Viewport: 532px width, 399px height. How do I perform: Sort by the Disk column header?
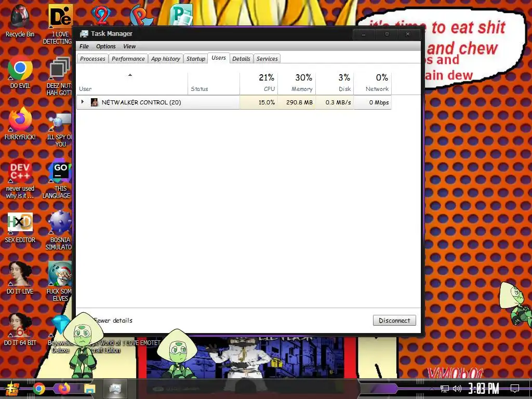click(335, 83)
